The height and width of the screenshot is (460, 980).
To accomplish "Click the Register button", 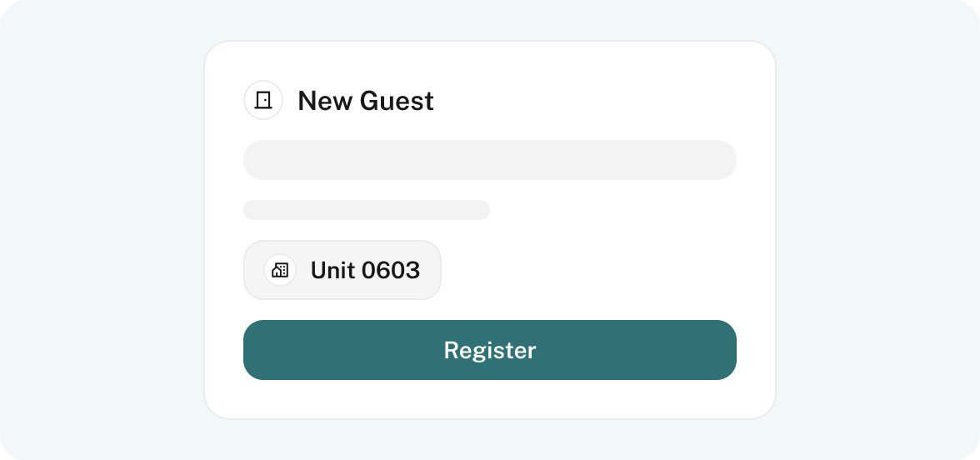I will pyautogui.click(x=490, y=350).
